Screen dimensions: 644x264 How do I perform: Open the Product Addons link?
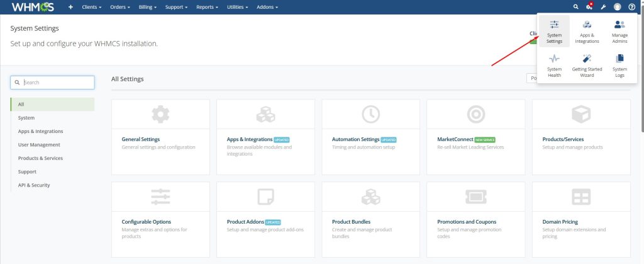pos(245,222)
